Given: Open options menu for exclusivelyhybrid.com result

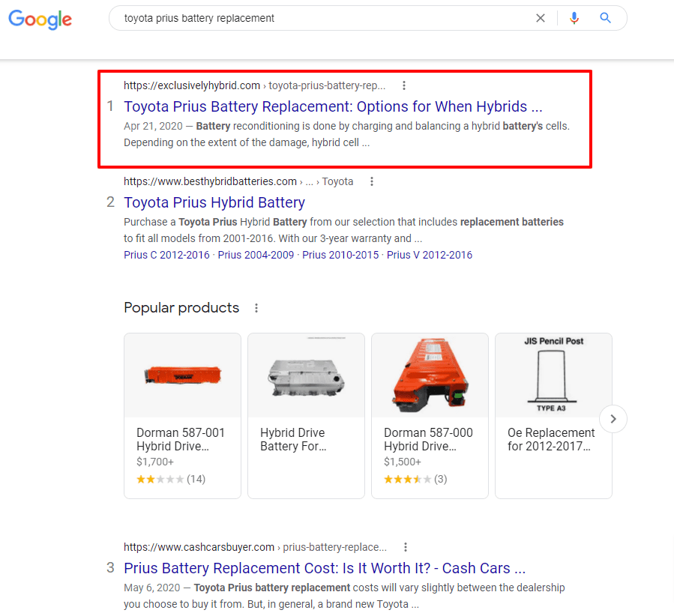Looking at the screenshot, I should (x=403, y=85).
